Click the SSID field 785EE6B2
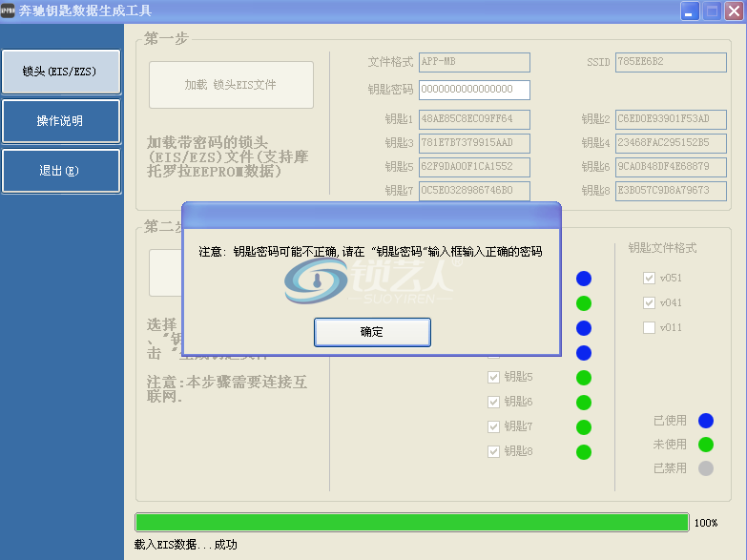Viewport: 747px width, 560px height. coord(671,62)
